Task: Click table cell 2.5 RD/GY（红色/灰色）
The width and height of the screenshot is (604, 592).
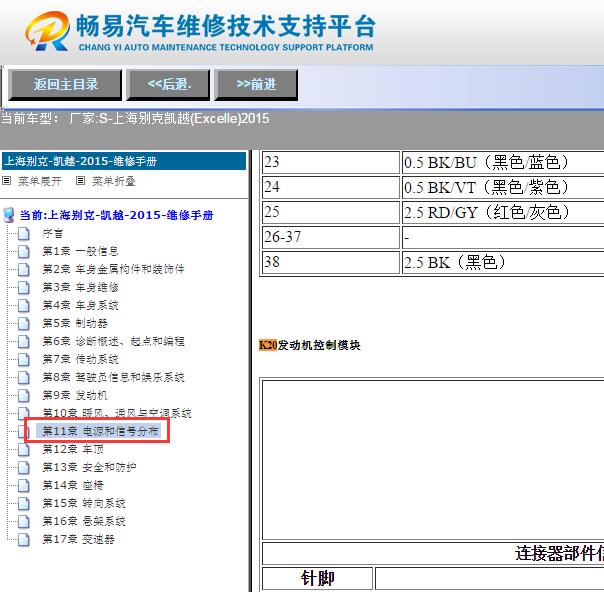Action: [503, 212]
